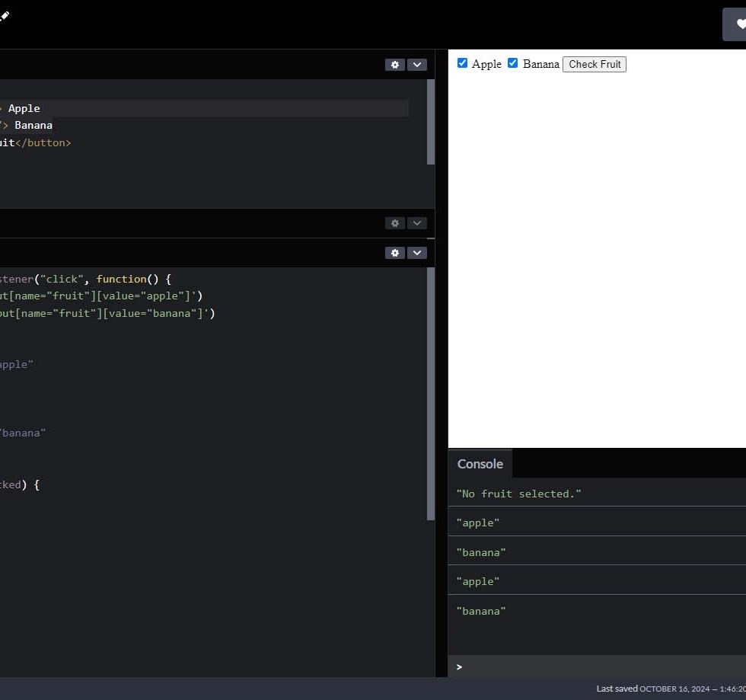
Task: Uncheck the Apple checkbox
Action: (462, 63)
